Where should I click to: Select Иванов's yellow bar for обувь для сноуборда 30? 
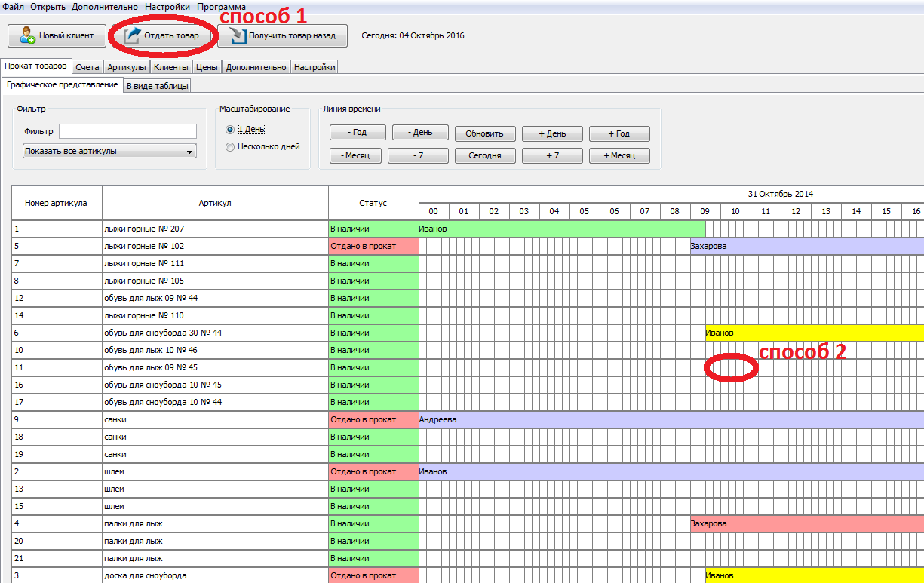[815, 333]
